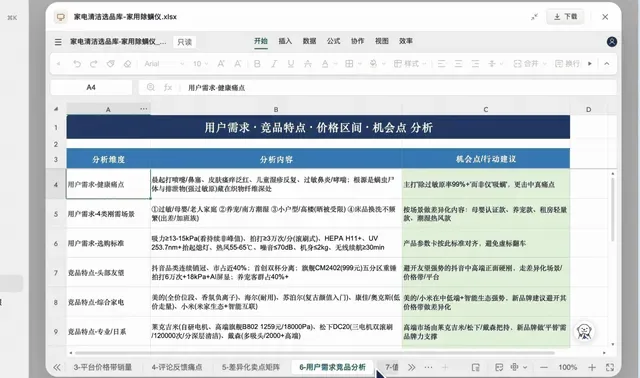
Task: Toggle italic formatting I icon
Action: coord(274,64)
